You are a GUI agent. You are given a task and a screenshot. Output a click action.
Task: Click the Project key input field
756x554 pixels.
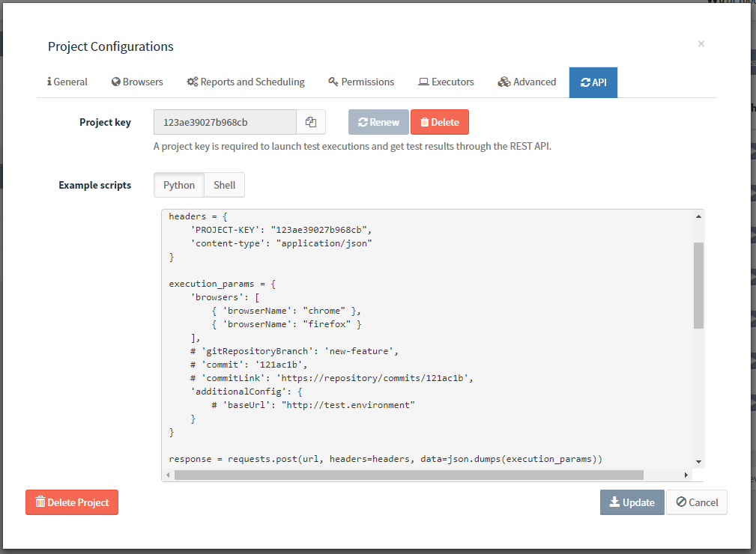pos(225,122)
